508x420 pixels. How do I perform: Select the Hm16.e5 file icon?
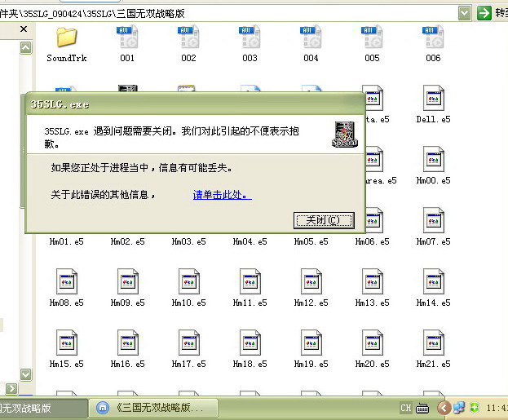pyautogui.click(x=128, y=343)
